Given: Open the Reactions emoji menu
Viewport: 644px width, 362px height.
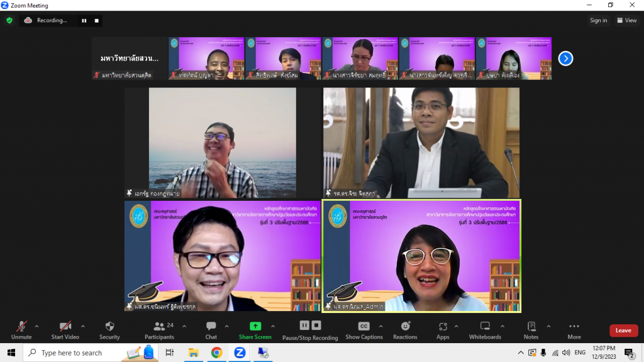Looking at the screenshot, I should click(x=406, y=326).
